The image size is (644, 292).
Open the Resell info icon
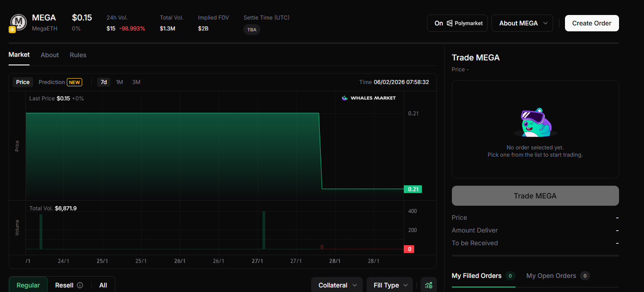[x=80, y=285]
